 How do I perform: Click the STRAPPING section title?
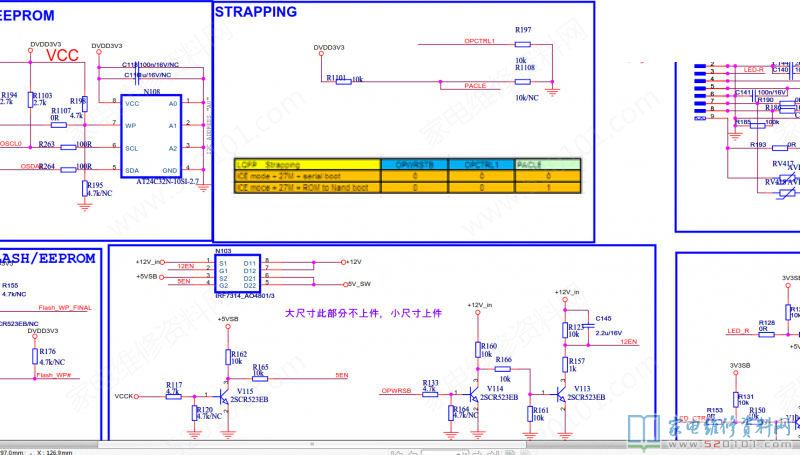coord(256,12)
